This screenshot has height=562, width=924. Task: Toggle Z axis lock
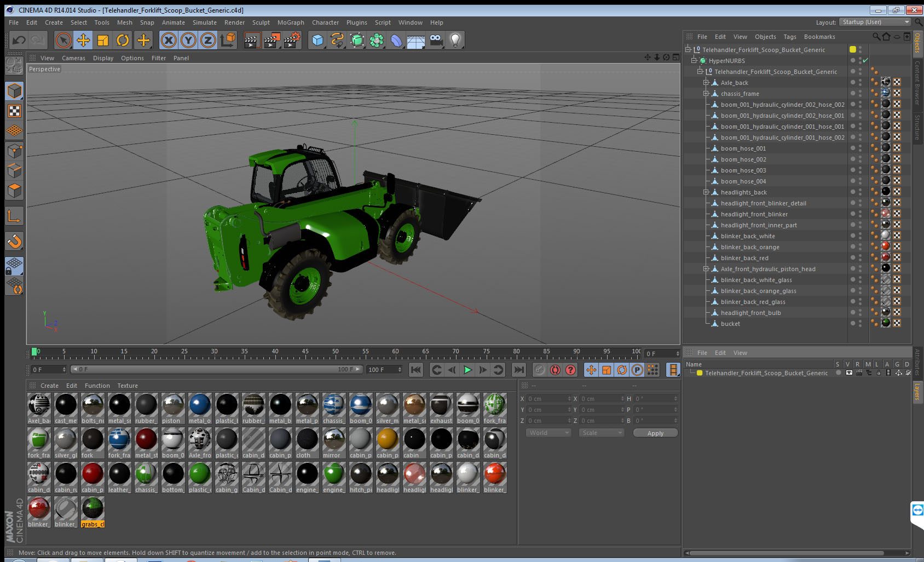208,40
